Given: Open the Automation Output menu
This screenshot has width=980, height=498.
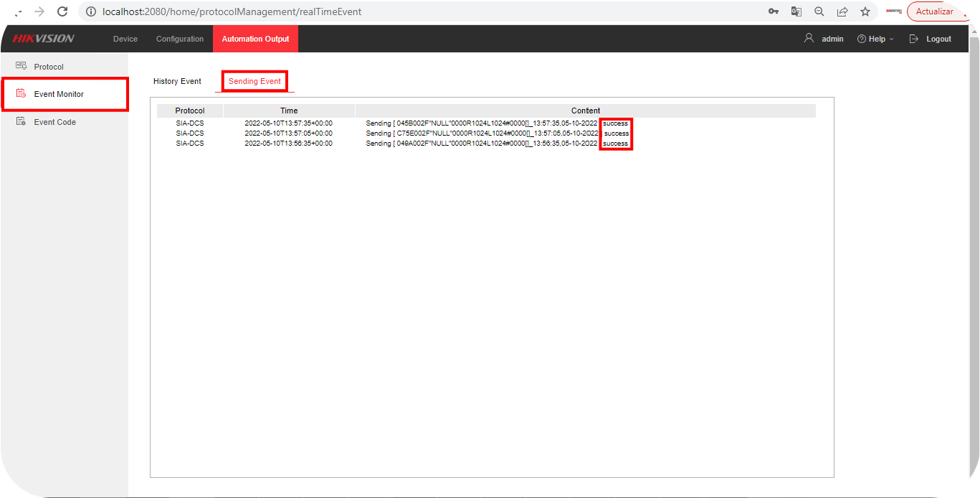Looking at the screenshot, I should point(255,39).
